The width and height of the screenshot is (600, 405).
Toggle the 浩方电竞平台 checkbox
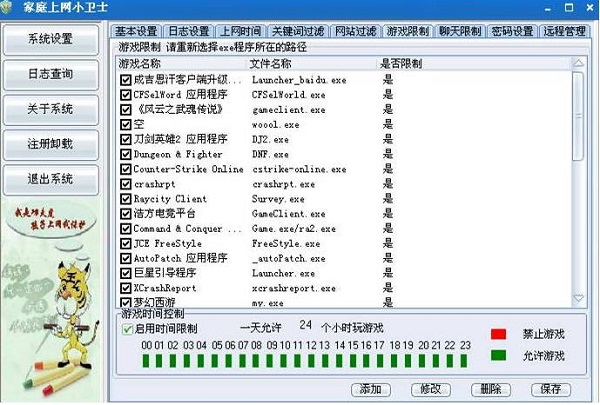tap(126, 214)
